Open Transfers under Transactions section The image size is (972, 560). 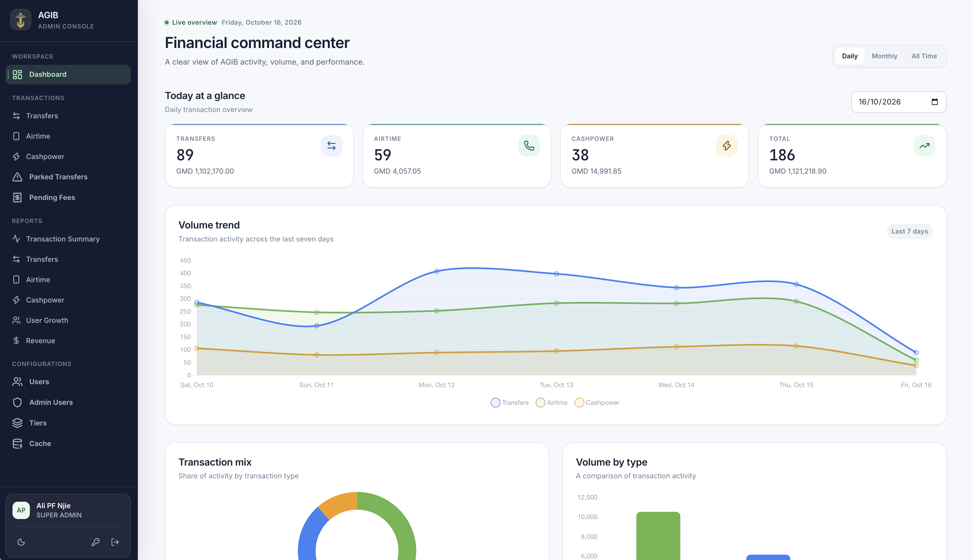(68, 116)
